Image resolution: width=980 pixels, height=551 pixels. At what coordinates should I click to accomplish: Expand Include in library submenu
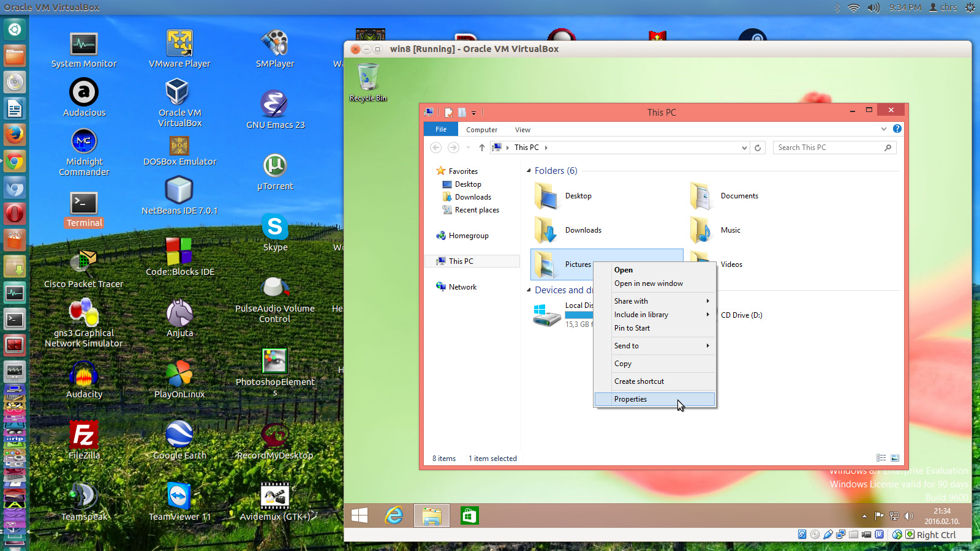(x=654, y=315)
